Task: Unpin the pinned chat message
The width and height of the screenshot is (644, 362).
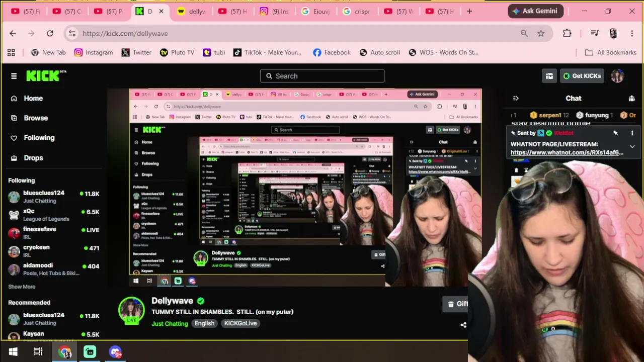Action: pos(615,133)
